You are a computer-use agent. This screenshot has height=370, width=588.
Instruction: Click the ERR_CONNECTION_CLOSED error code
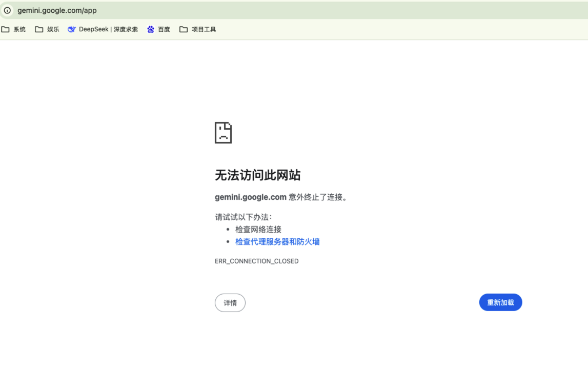pos(257,261)
